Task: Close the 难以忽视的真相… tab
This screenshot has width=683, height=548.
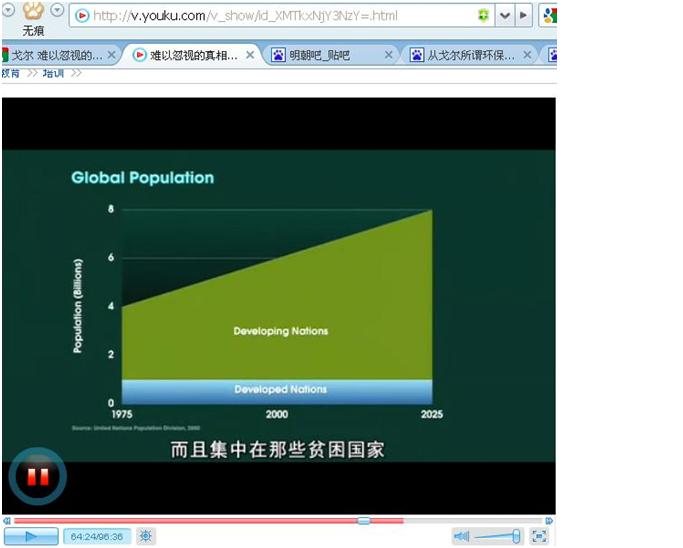Action: [x=250, y=55]
